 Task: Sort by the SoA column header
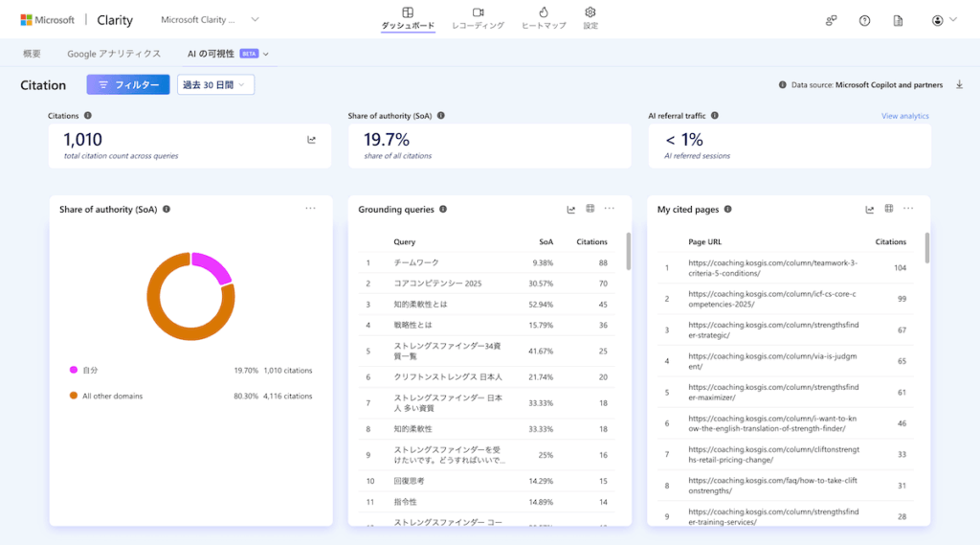[546, 241]
